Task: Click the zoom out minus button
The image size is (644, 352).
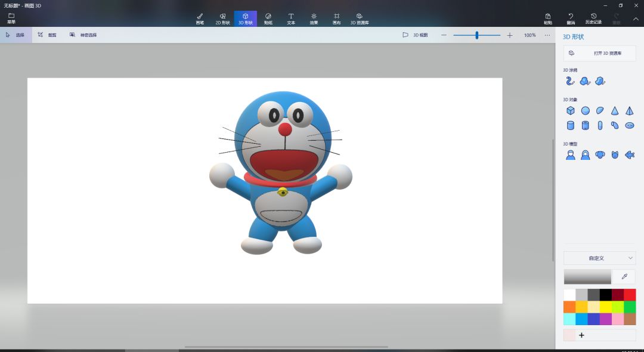Action: tap(444, 35)
